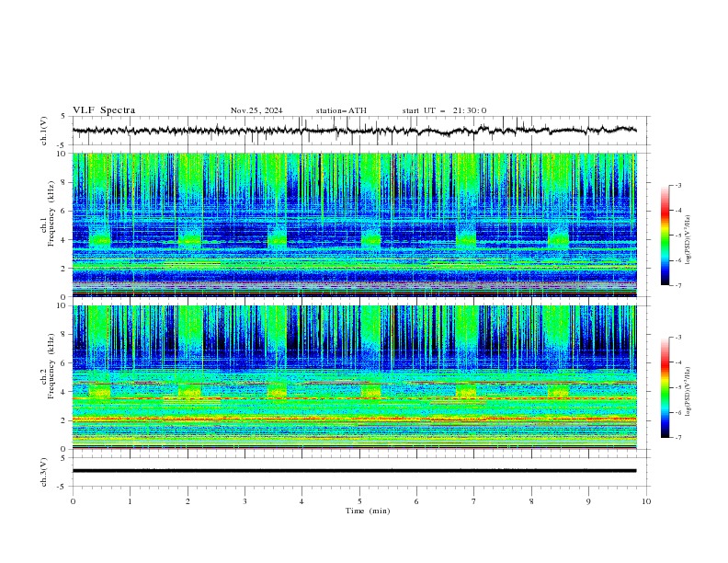Click time axis tick label "5"
Screen dimensions: 728x563
click(359, 501)
